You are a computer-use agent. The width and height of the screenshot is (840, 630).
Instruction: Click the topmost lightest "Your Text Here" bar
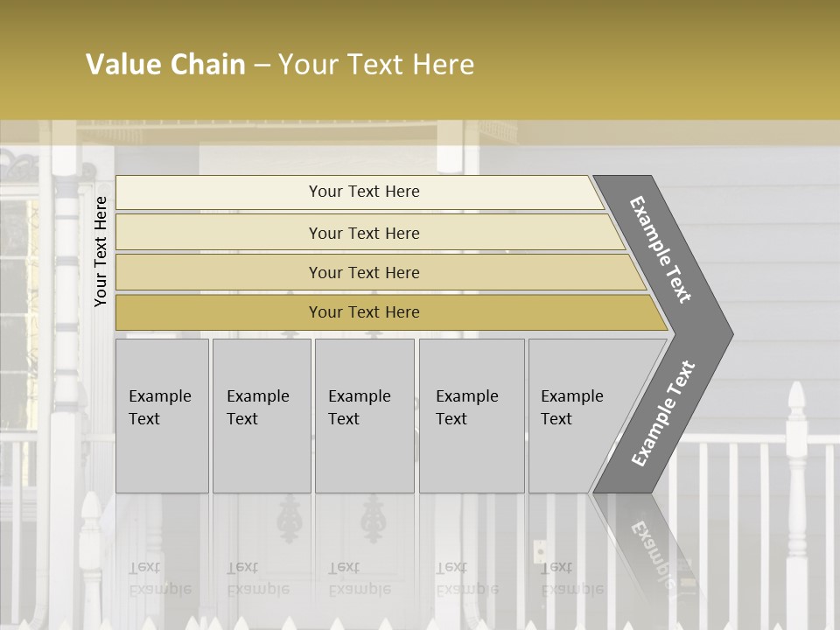point(363,192)
